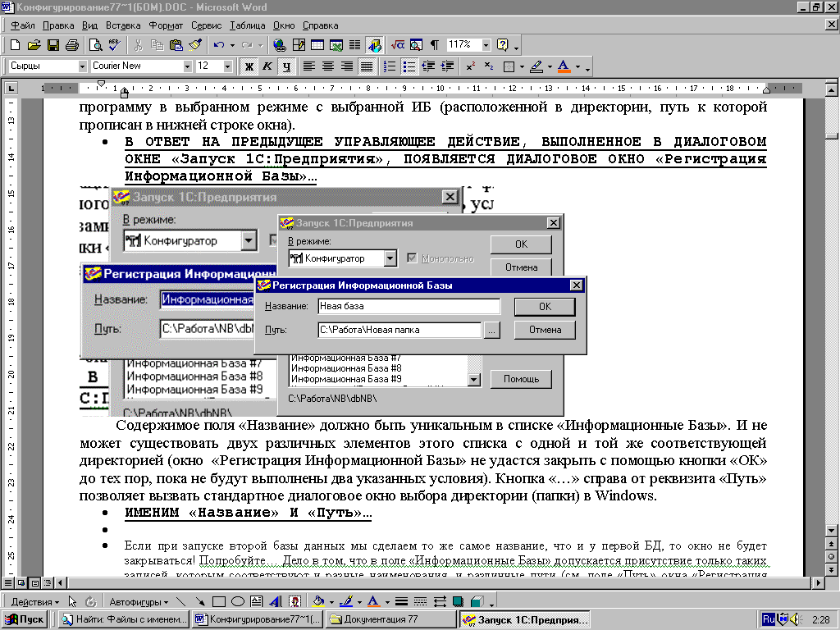Undo the last action
The height and width of the screenshot is (630, 840).
point(218,45)
